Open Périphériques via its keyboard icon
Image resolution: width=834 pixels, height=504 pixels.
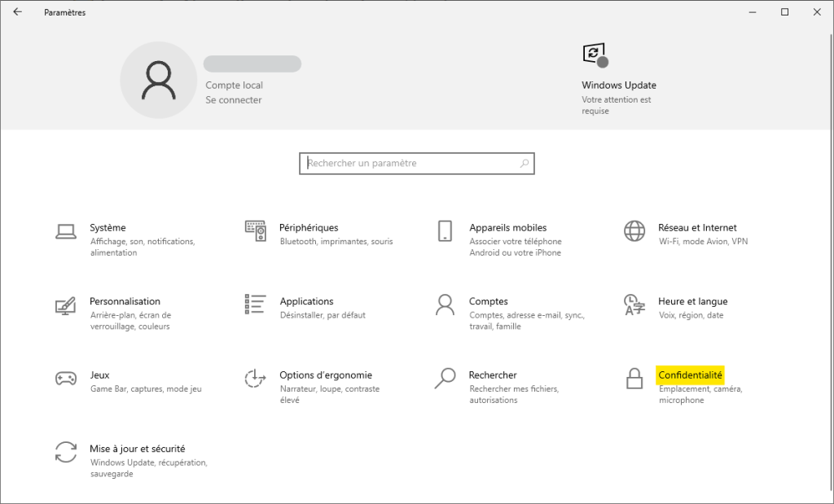[255, 231]
